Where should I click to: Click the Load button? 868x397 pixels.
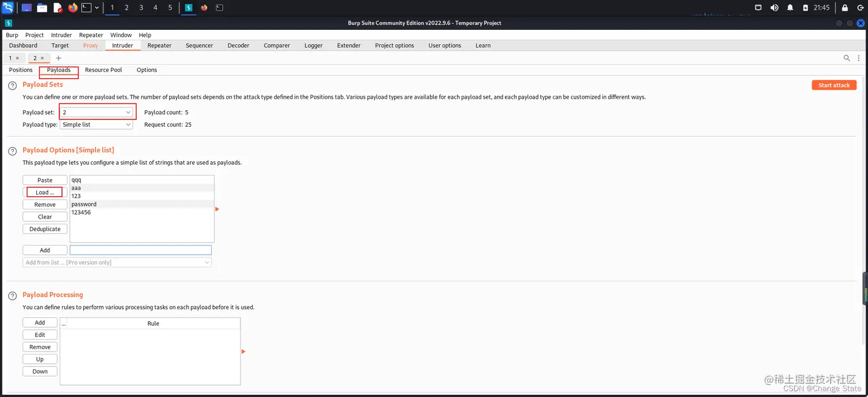tap(45, 192)
